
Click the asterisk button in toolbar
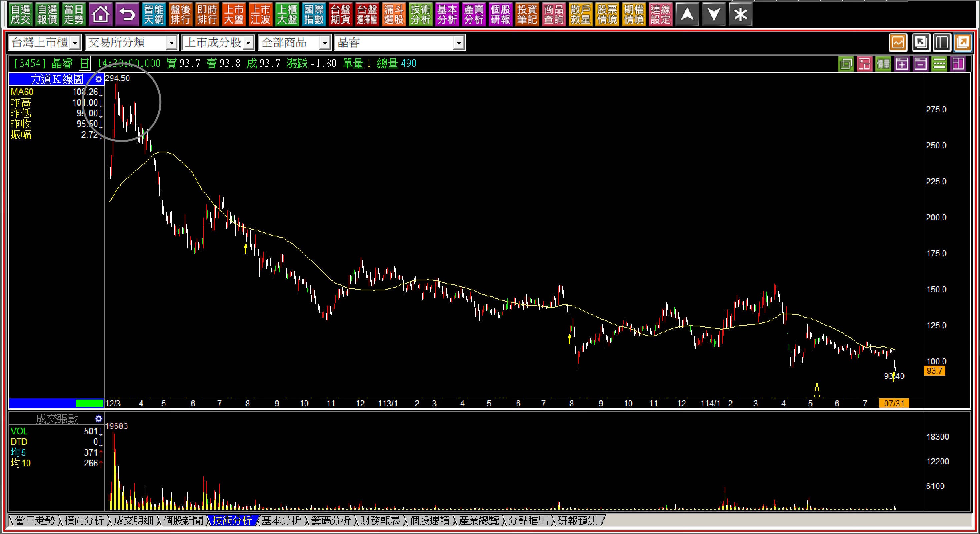coord(740,15)
